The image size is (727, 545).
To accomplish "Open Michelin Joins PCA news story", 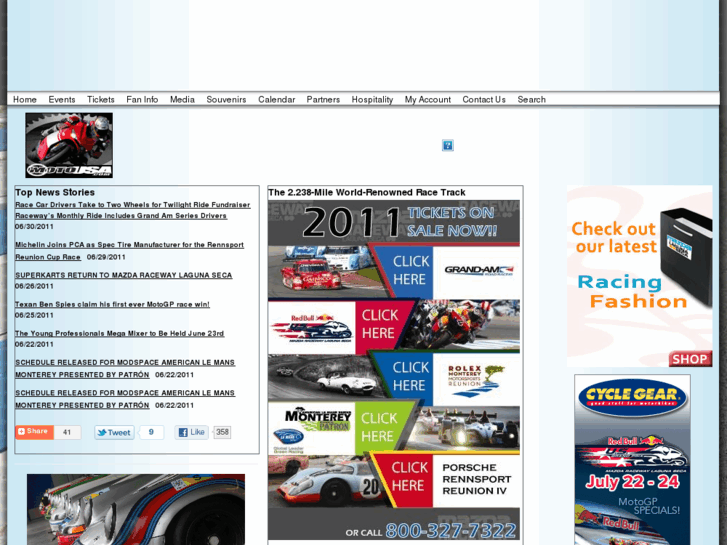I will pyautogui.click(x=129, y=250).
